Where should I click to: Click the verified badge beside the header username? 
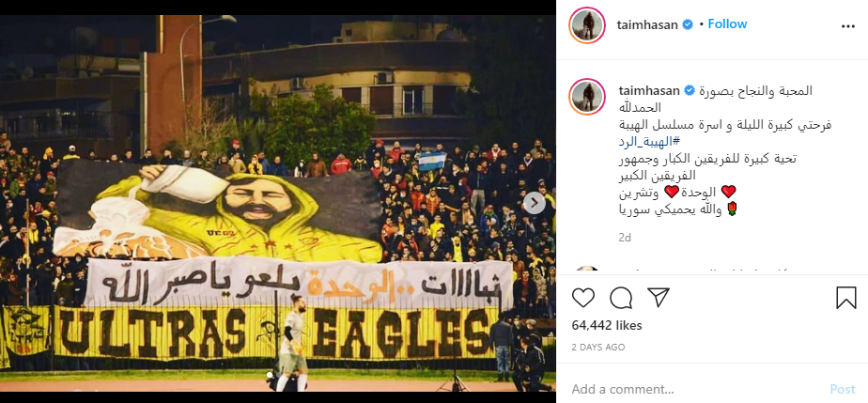688,25
